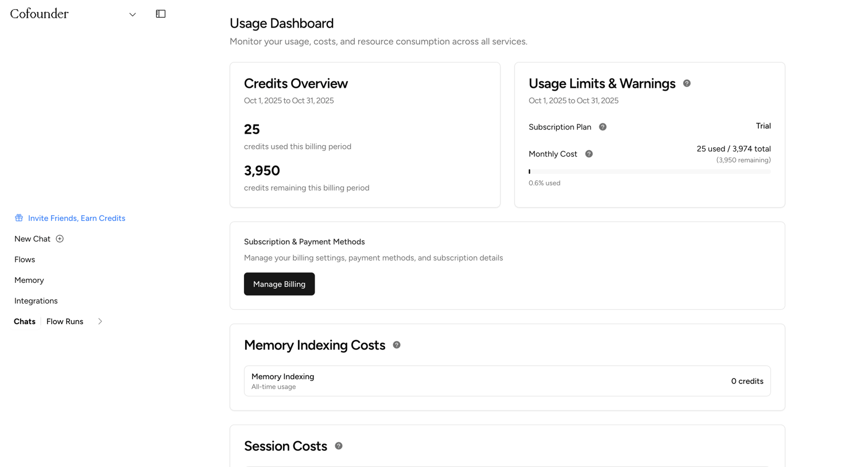Click the '25 used / 3,974 total' text
The height and width of the screenshot is (467, 868).
click(734, 149)
